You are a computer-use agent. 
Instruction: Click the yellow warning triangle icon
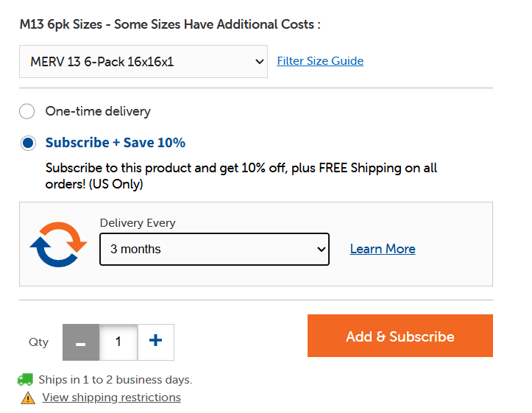point(28,398)
